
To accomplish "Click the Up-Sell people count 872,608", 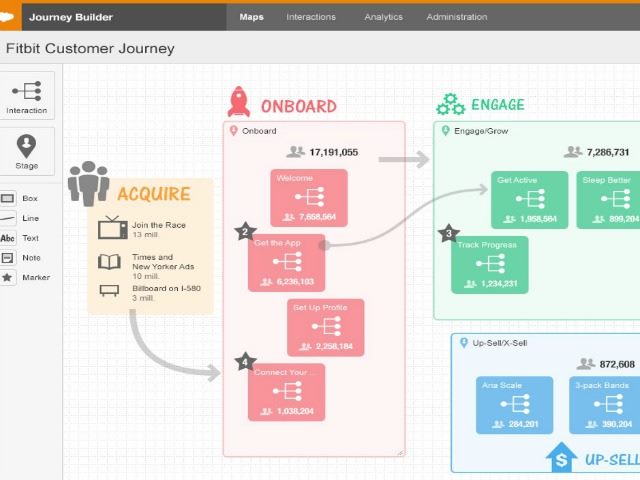I will click(617, 364).
